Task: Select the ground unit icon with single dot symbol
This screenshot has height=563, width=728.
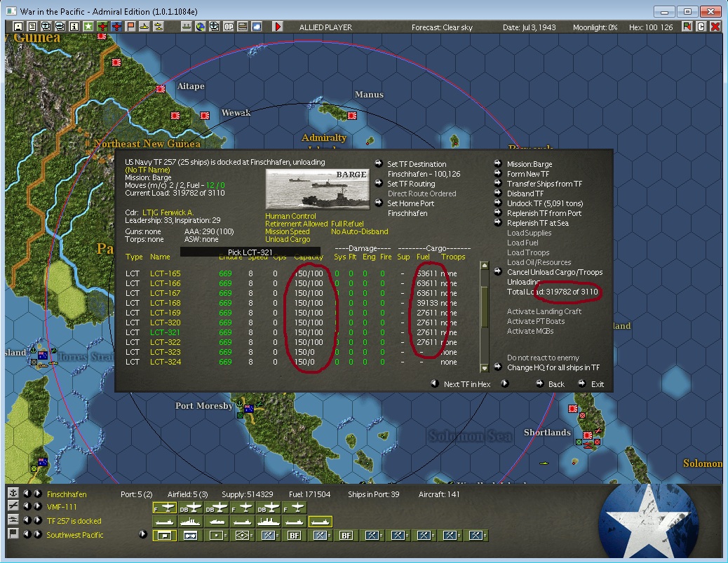Action: pos(216,536)
